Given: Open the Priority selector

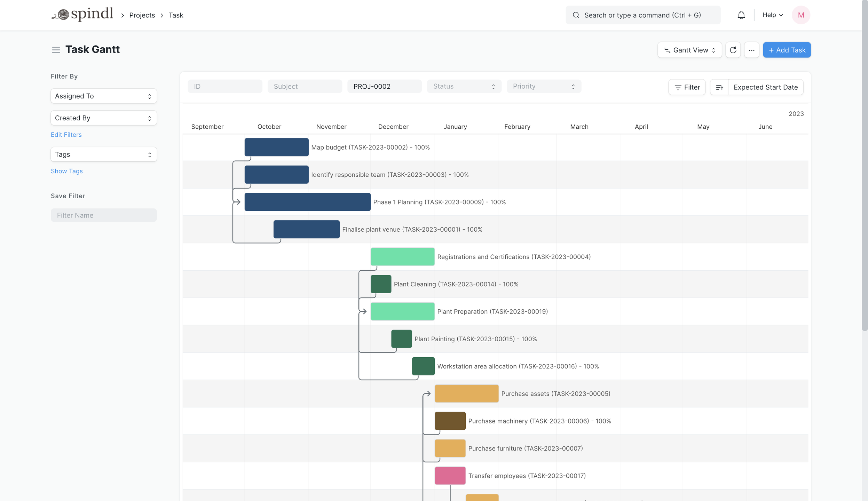Looking at the screenshot, I should (543, 86).
